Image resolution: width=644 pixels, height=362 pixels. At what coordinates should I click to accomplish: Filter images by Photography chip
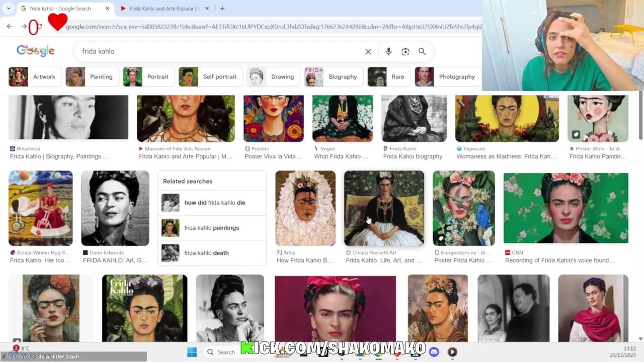pyautogui.click(x=448, y=77)
